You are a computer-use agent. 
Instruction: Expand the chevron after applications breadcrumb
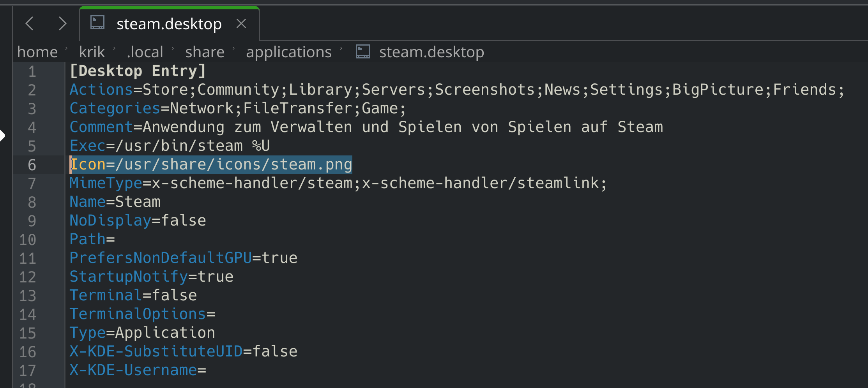341,49
